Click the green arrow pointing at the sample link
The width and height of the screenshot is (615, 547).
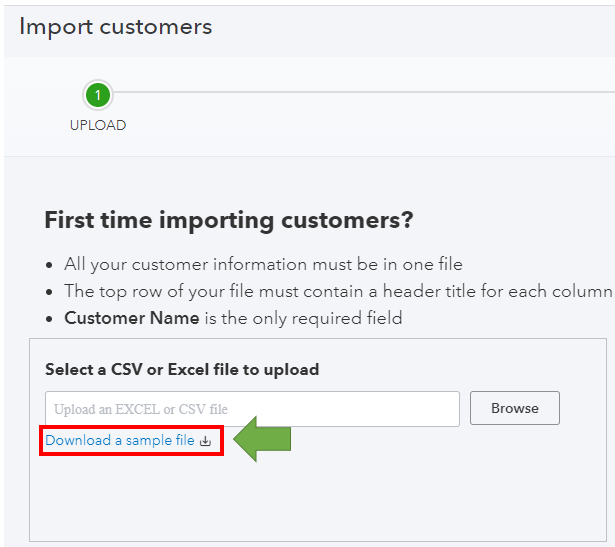(260, 440)
